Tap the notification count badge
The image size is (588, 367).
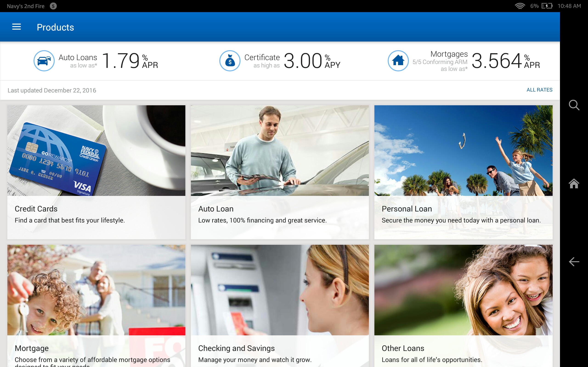pos(53,6)
